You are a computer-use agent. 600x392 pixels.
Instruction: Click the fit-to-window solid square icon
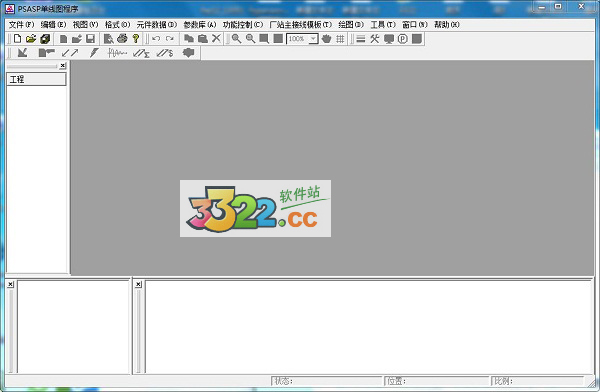click(x=278, y=39)
